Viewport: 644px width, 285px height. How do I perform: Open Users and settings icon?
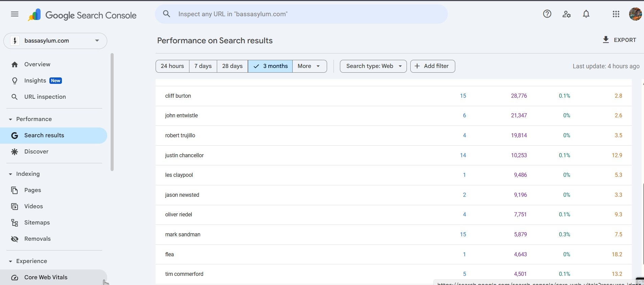567,14
